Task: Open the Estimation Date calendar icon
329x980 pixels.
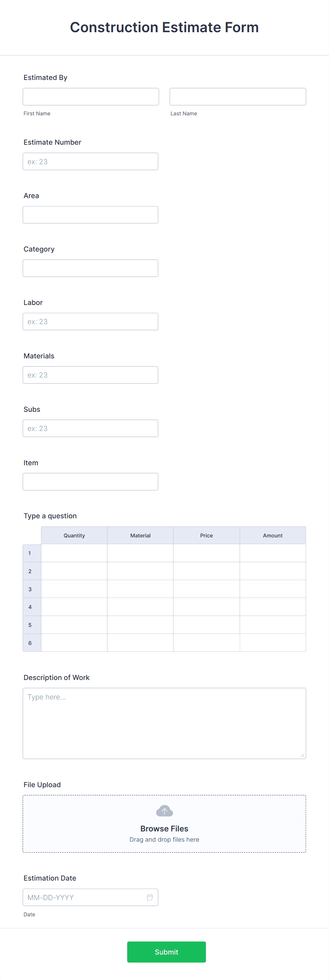Action: pyautogui.click(x=150, y=897)
